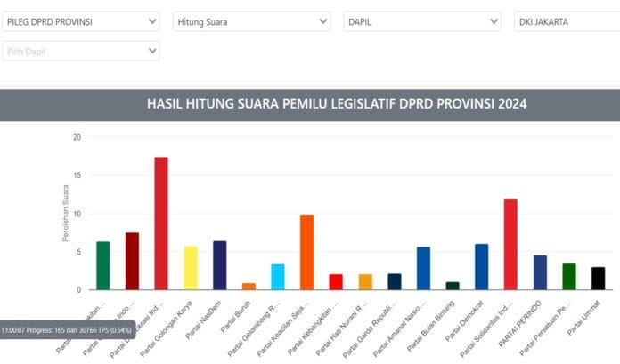Select the small orange Partai Buruh bar
Image resolution: width=620 pixels, height=364 pixels.
click(249, 287)
